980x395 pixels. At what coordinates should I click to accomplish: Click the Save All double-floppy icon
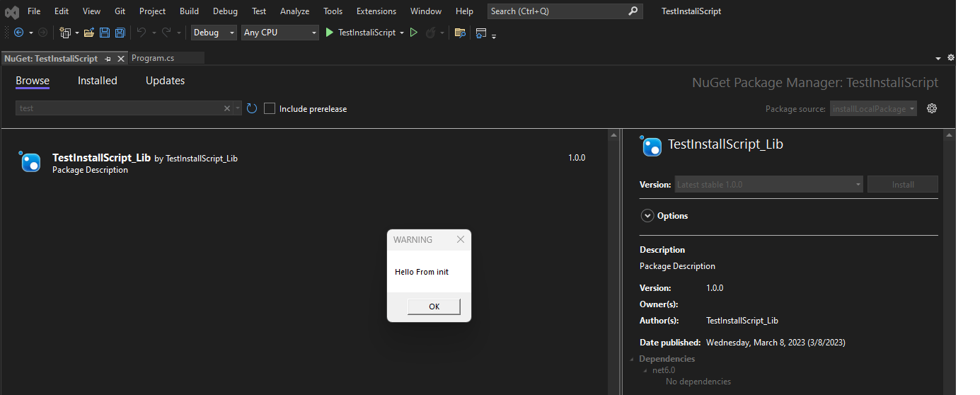pos(120,33)
